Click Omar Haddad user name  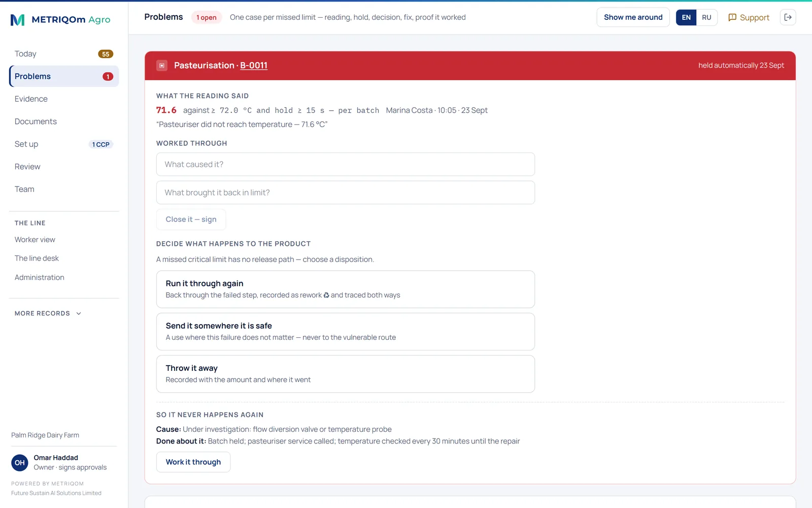coord(56,458)
